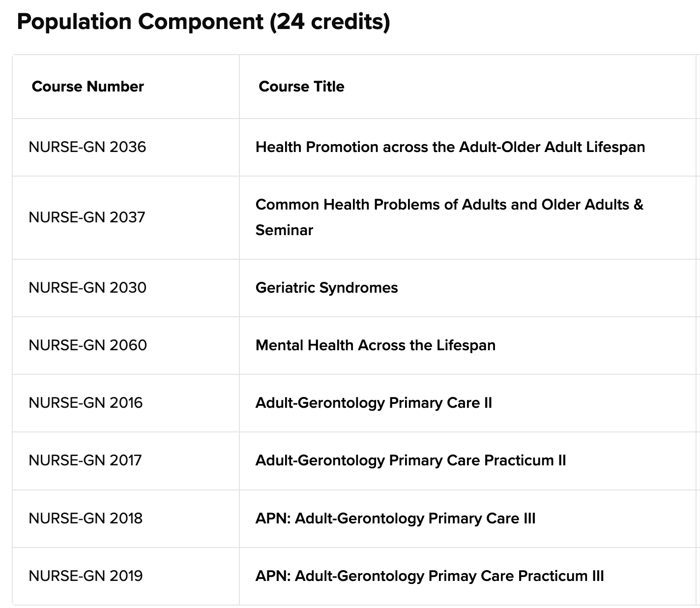Select course number NURSE-GN 2017

[x=86, y=460]
